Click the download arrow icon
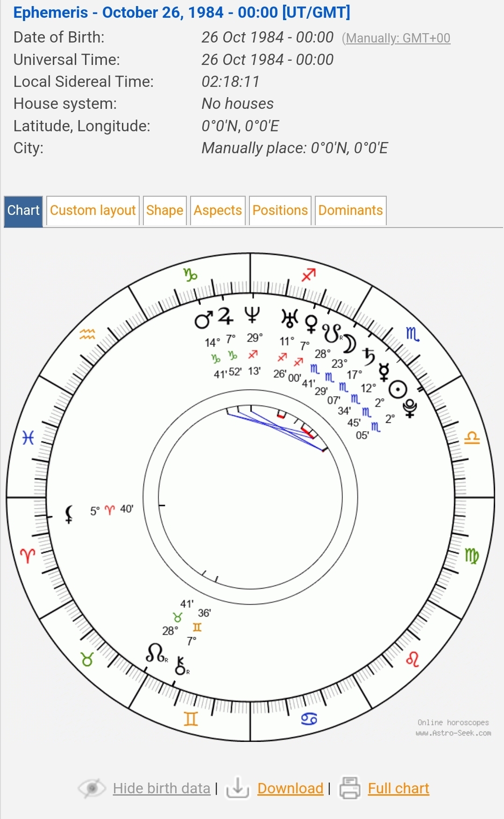Image resolution: width=504 pixels, height=819 pixels. point(237,788)
